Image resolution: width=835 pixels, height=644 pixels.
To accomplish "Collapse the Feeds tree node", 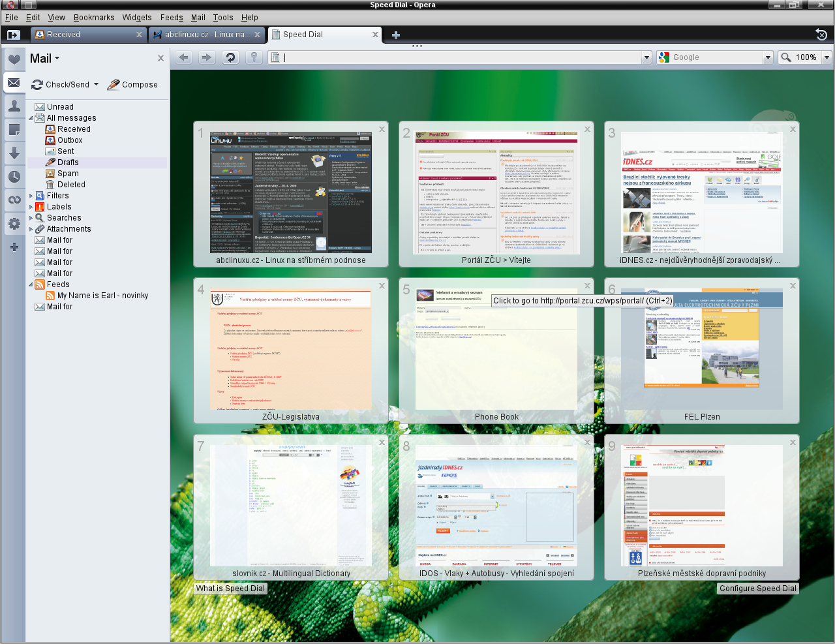I will tap(31, 284).
